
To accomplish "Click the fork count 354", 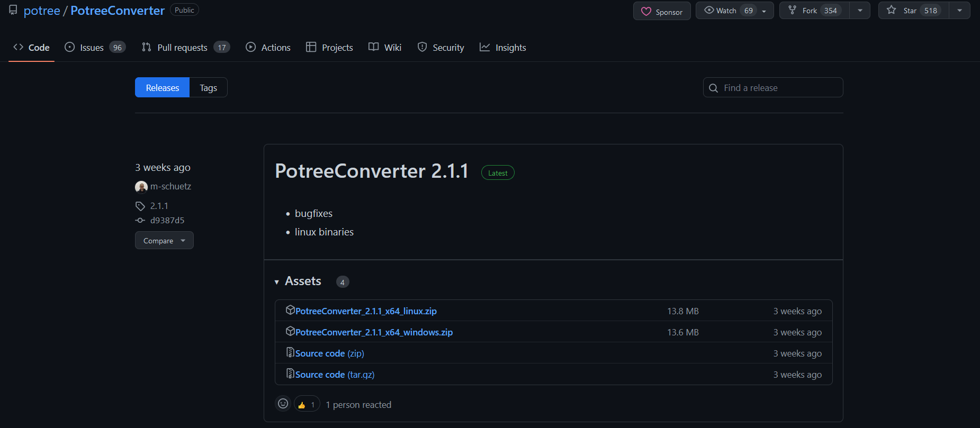I will pos(831,11).
